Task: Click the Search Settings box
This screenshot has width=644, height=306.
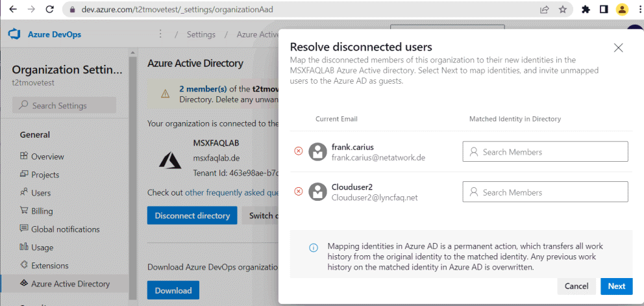Action: (64, 106)
